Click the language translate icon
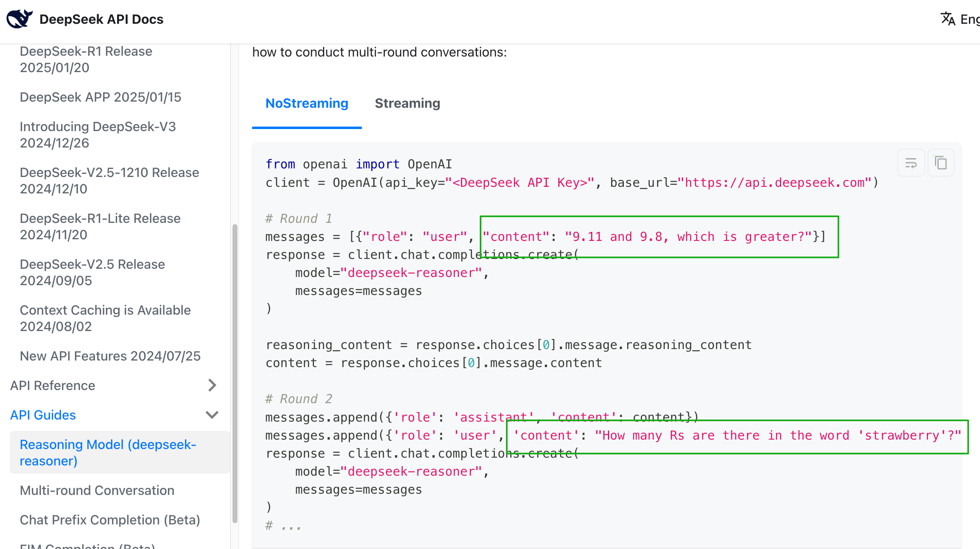 pos(947,19)
